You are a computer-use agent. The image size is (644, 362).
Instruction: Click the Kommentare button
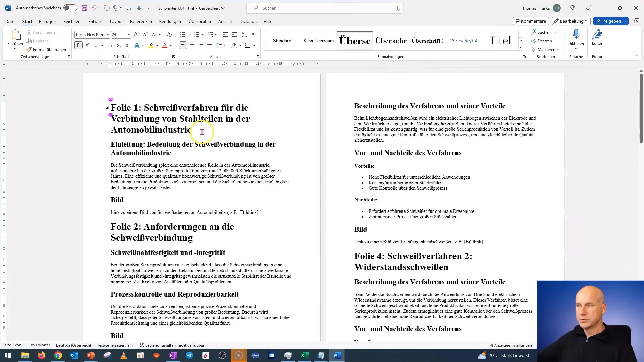(531, 21)
